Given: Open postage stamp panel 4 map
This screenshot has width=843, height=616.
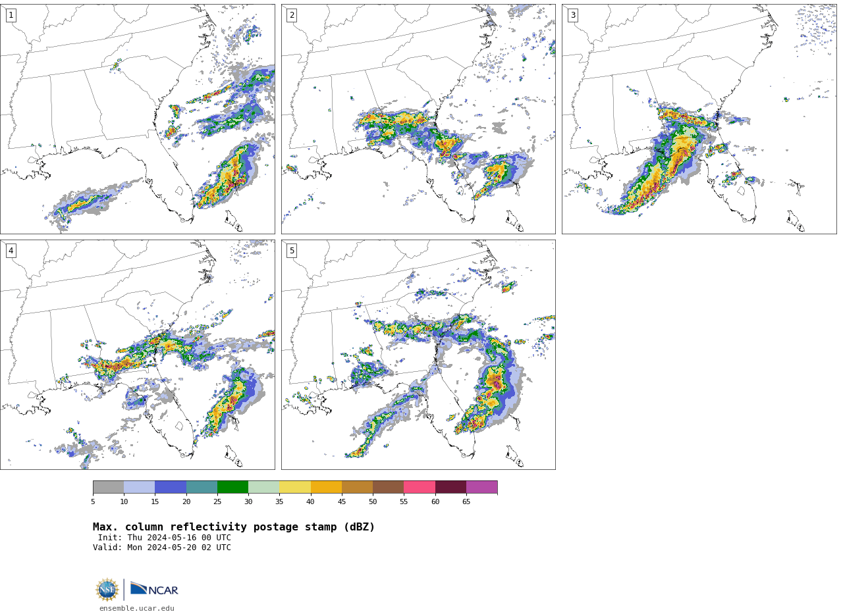Looking at the screenshot, I should coord(138,355).
